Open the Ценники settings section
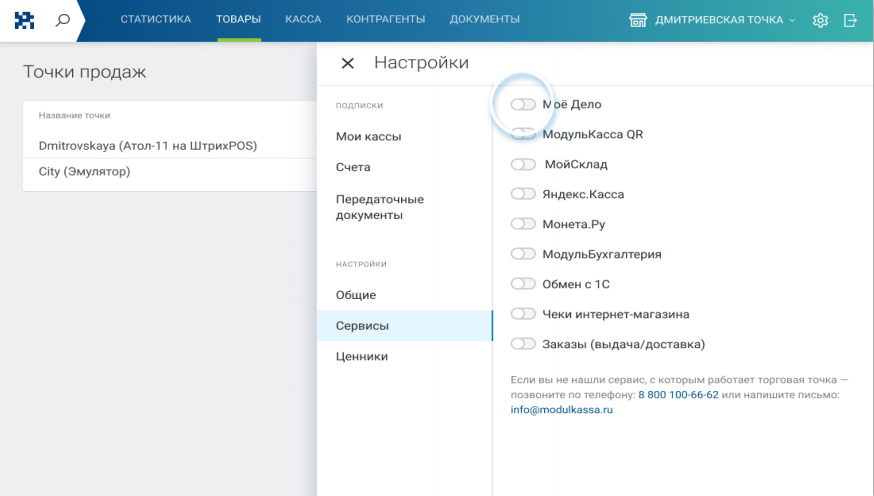Image resolution: width=874 pixels, height=496 pixels. point(362,356)
